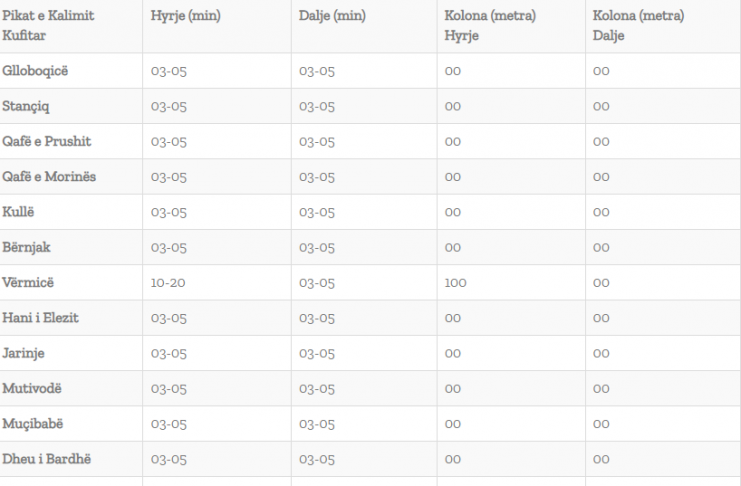
Task: Click the Bërnjak row name
Action: pyautogui.click(x=26, y=247)
